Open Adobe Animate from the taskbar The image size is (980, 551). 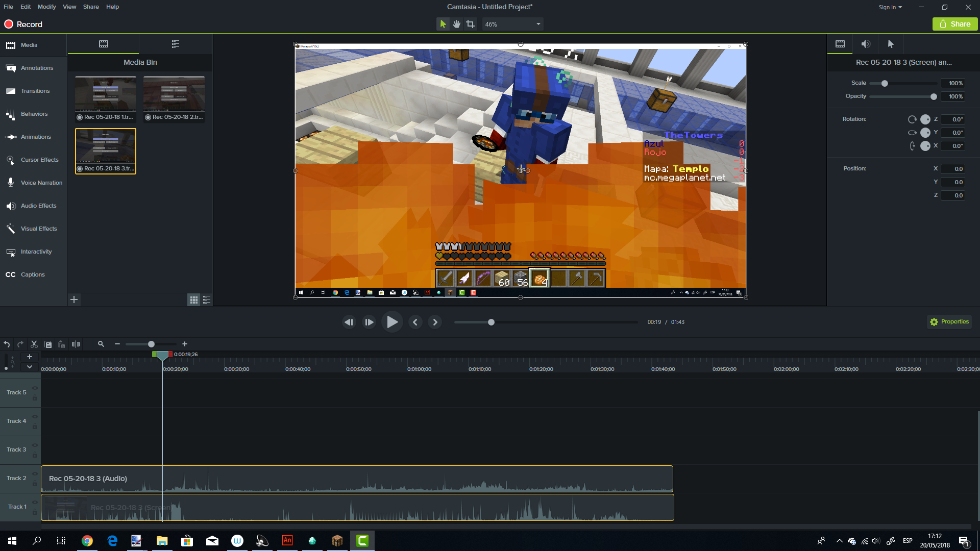287,541
